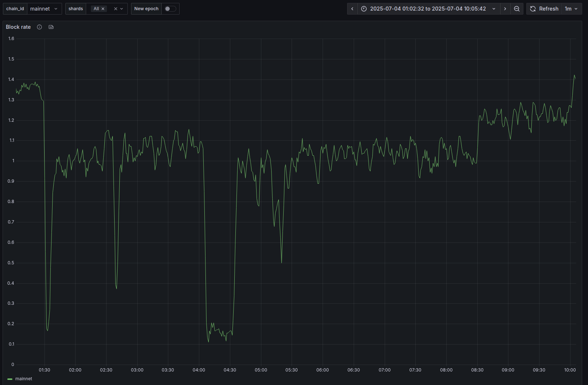Click the clock icon in time picker
Viewport: 588px width, 385px height.
(364, 9)
